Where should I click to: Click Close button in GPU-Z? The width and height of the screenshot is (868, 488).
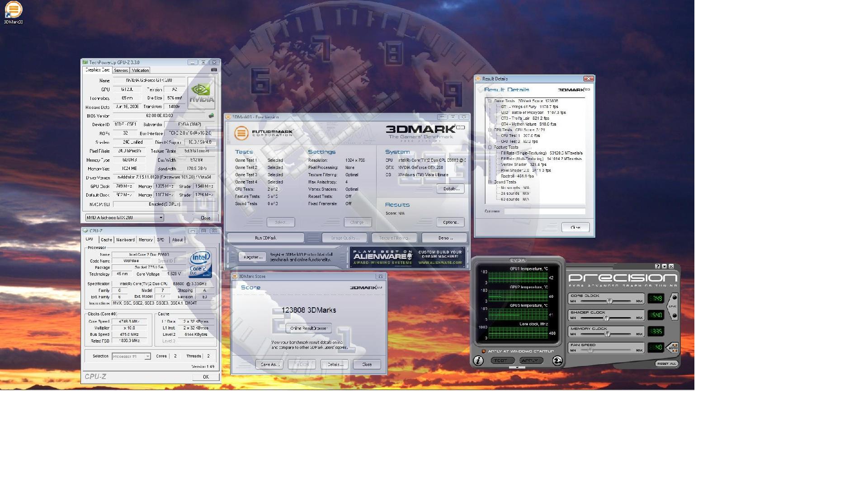pos(206,218)
